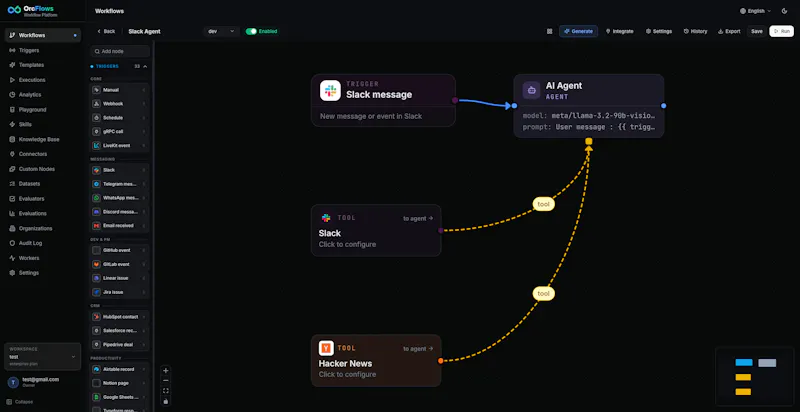Select the Jira issue trigger
This screenshot has width=800, height=412.
pos(120,292)
